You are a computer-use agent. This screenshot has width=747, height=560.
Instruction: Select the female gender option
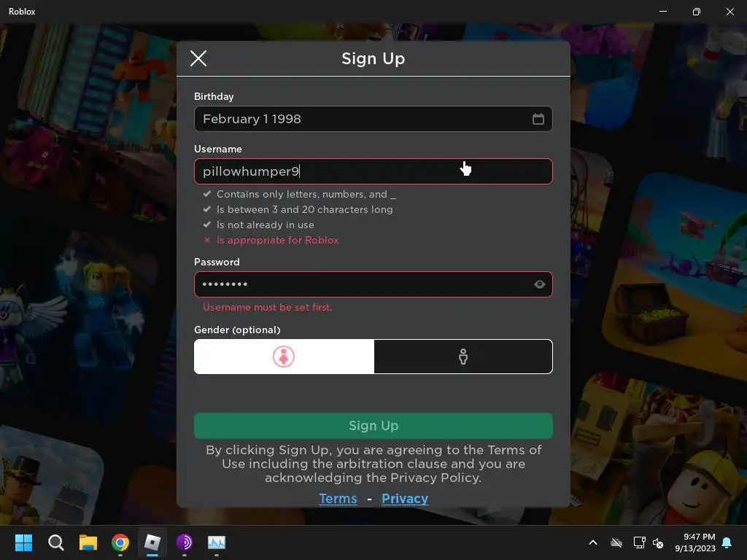(x=284, y=357)
